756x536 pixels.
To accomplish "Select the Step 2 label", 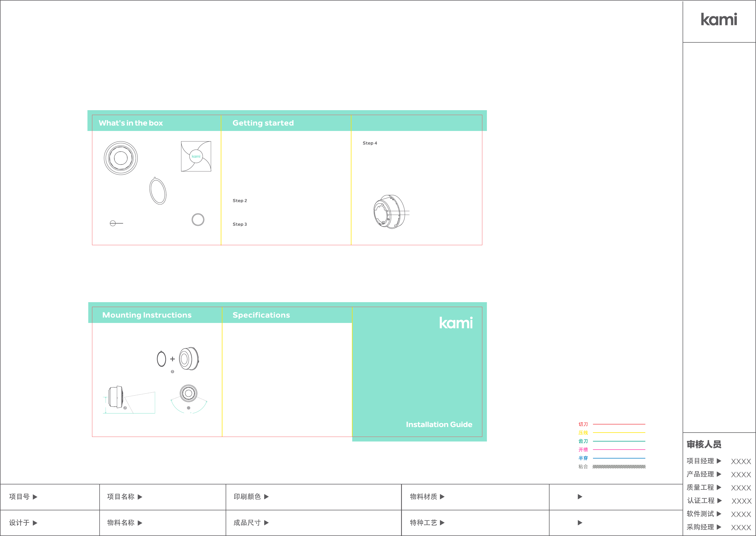I will (x=240, y=201).
